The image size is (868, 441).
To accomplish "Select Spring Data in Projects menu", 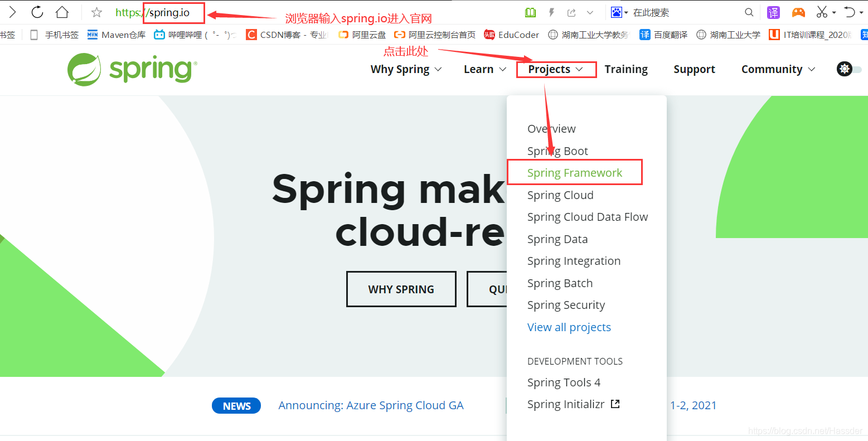I will click(557, 239).
